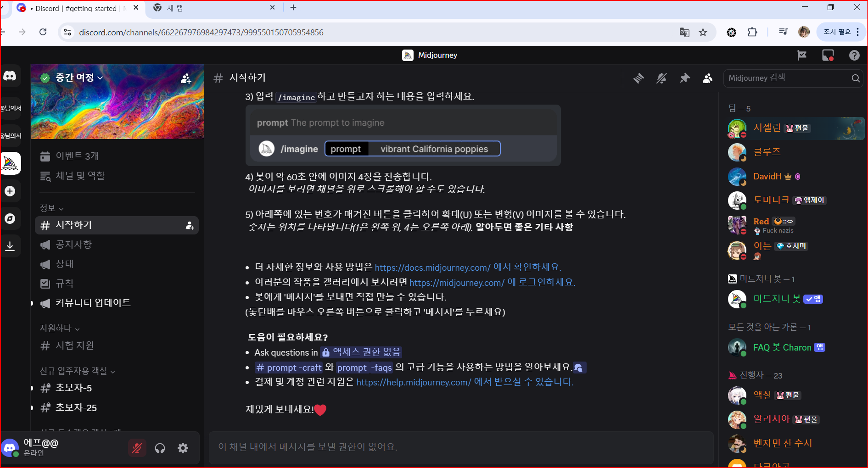Select the Midjourney sailboat server icon
This screenshot has height=468, width=868.
10,163
